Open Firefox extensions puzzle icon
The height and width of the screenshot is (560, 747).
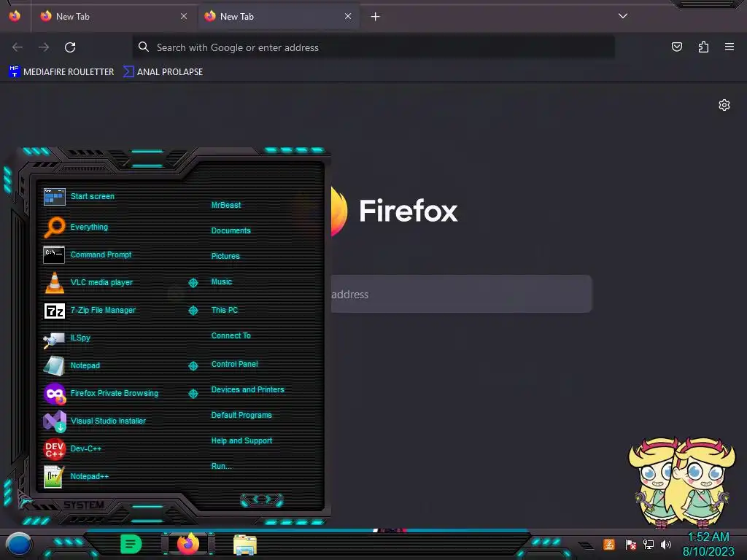coord(703,47)
